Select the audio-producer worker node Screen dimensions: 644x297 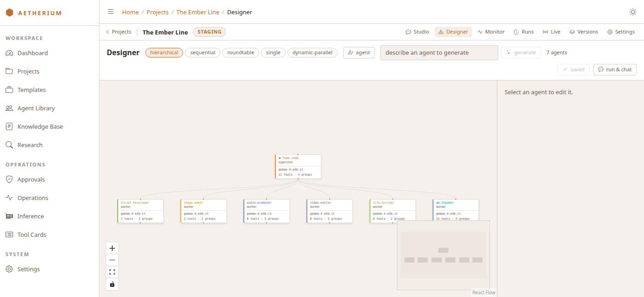(x=266, y=211)
